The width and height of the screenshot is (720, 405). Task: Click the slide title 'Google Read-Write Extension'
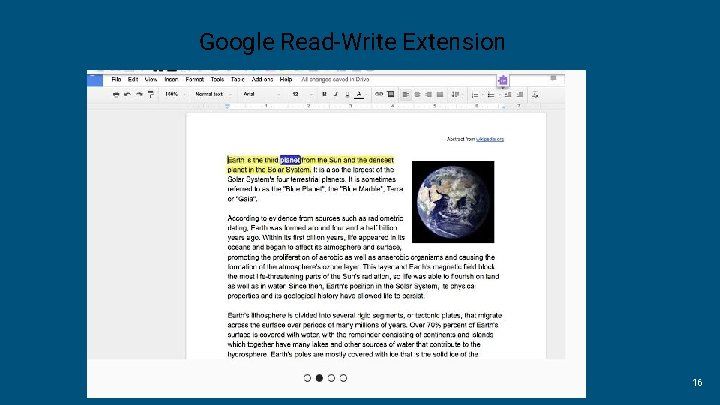click(x=352, y=42)
